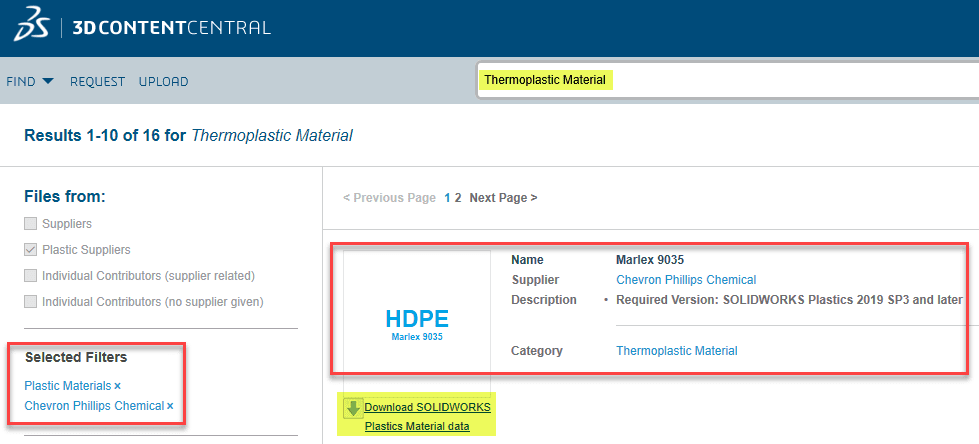Screen dimensions: 979x444
Task: Click the Required Version description text
Action: [x=789, y=300]
